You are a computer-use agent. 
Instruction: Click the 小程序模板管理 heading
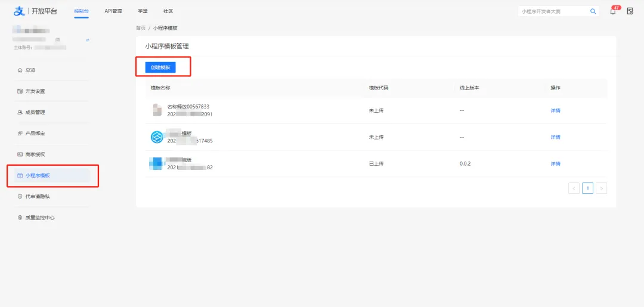[167, 46]
